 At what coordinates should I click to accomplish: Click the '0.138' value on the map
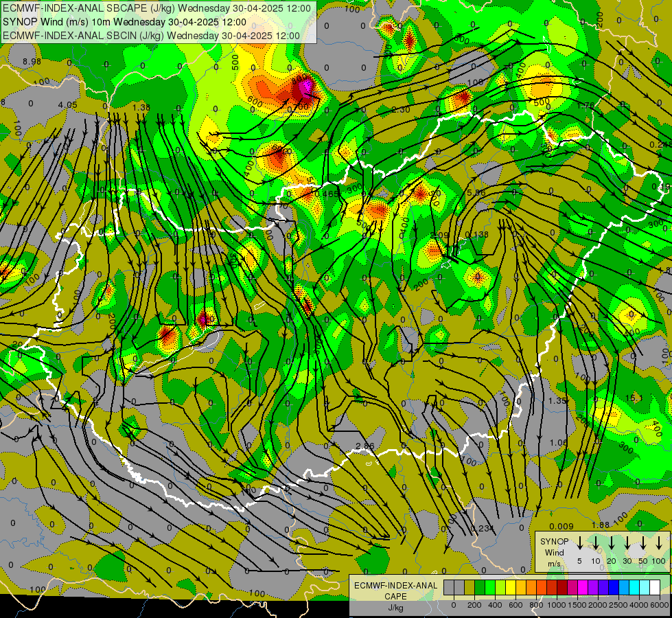pos(476,235)
